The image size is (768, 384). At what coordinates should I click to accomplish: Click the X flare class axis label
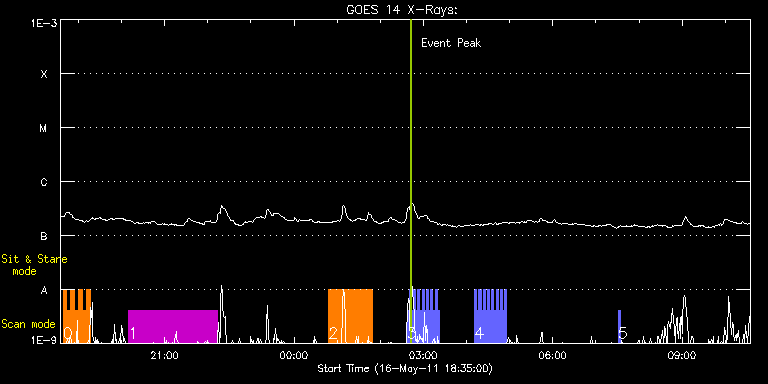tap(44, 74)
